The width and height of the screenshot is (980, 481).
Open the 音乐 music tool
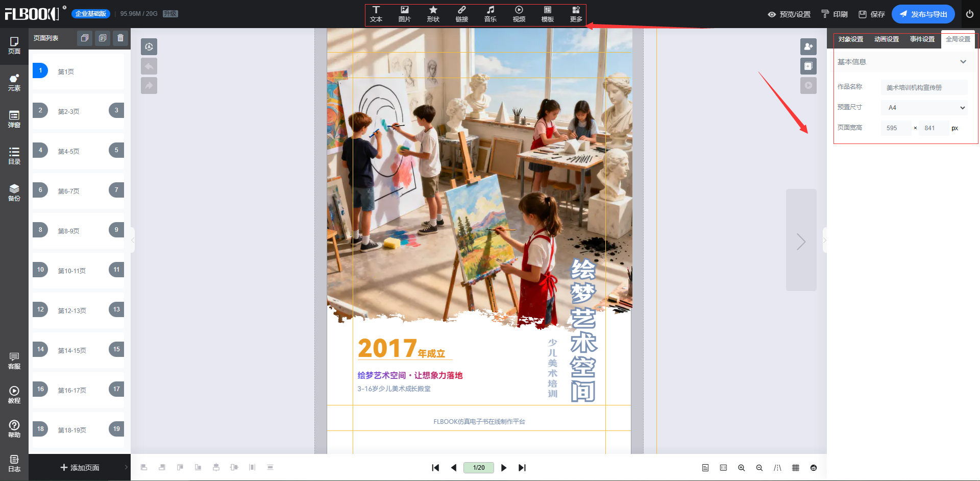pyautogui.click(x=490, y=14)
